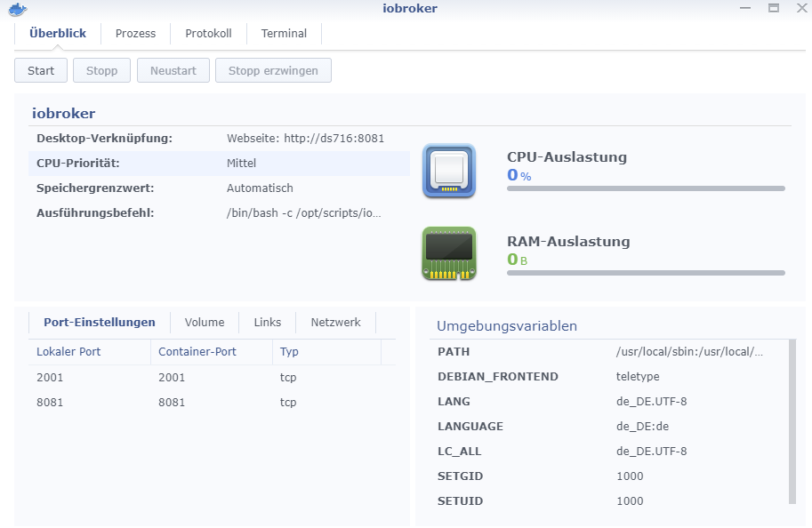This screenshot has width=812, height=528.
Task: Click the Desktop-Verknüpfung label
Action: [104, 139]
